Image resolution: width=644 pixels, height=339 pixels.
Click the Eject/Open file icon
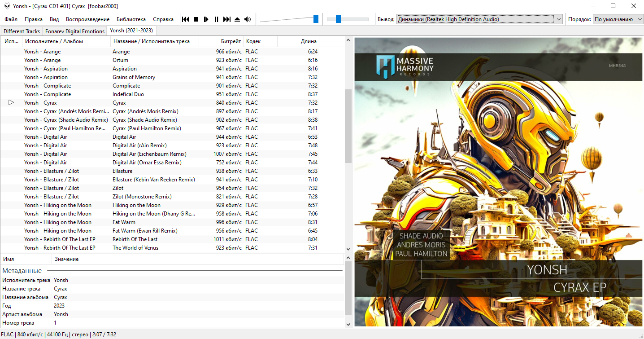[237, 19]
